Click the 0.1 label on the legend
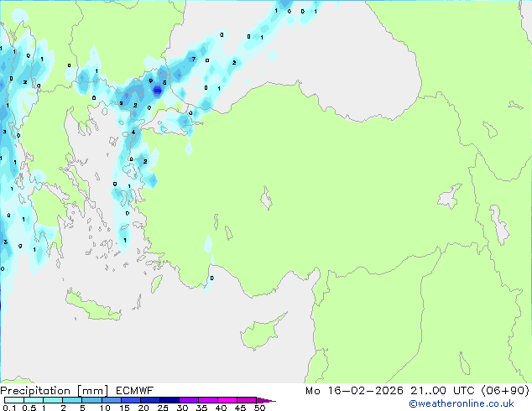Image resolution: width=532 pixels, height=411 pixels. 8,408
